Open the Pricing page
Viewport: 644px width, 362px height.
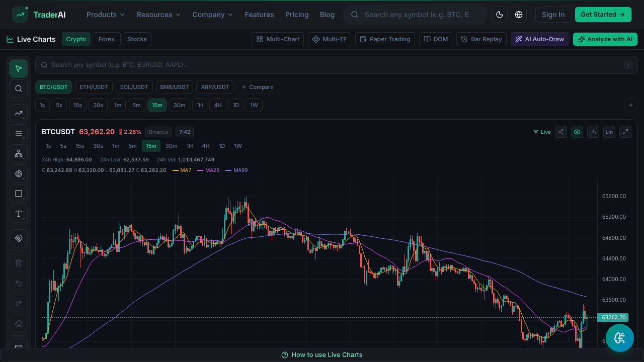(x=297, y=15)
